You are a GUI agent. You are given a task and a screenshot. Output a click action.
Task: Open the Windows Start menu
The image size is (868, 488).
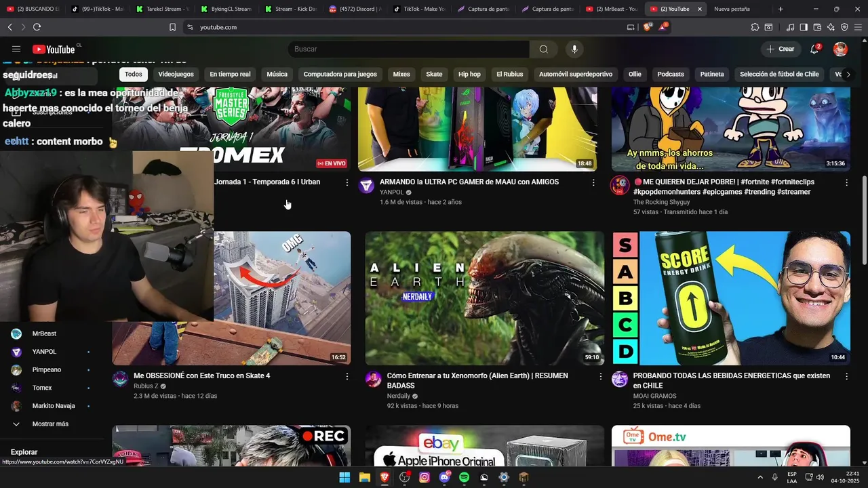click(344, 477)
